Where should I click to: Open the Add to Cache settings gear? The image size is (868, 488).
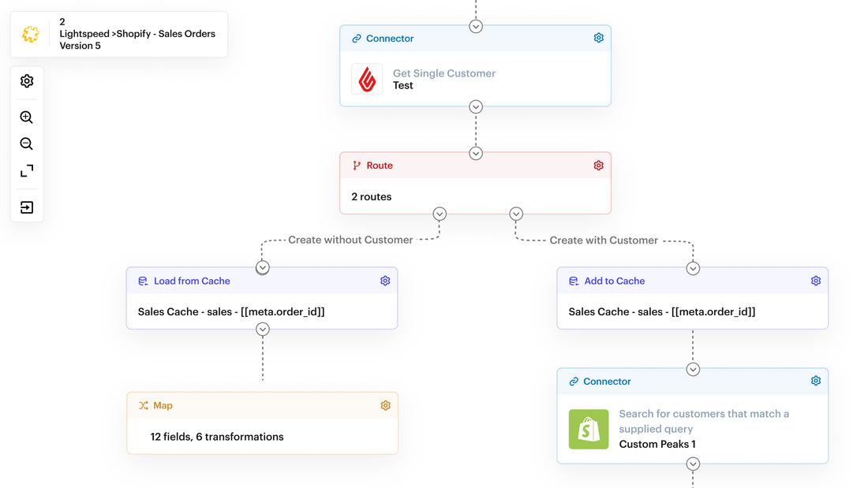[x=815, y=280]
